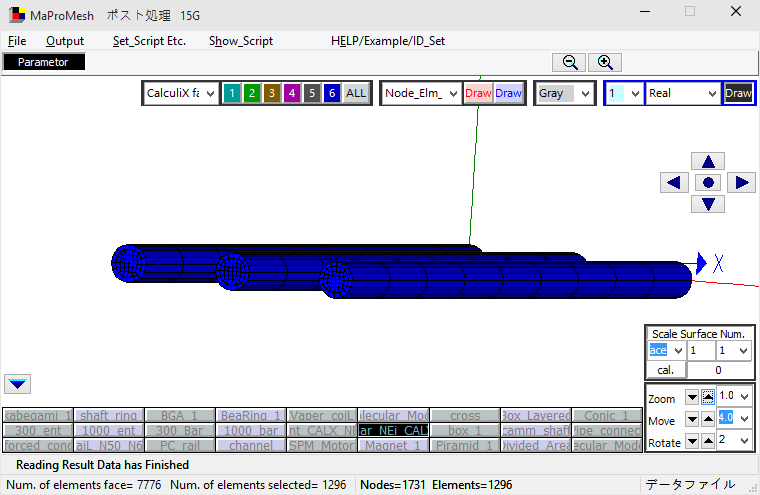Select face group 2 green button
Image resolution: width=760 pixels, height=495 pixels.
coord(252,93)
